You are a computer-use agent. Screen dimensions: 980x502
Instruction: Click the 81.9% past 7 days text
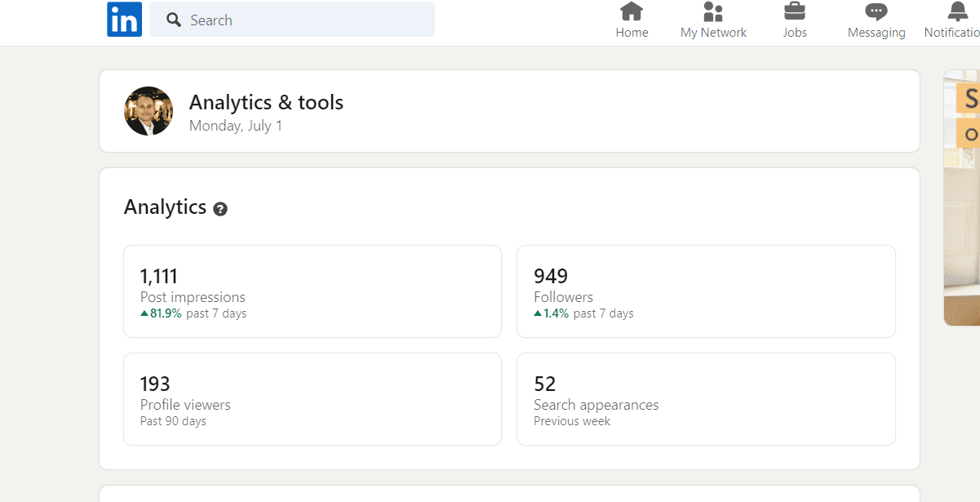tap(193, 313)
